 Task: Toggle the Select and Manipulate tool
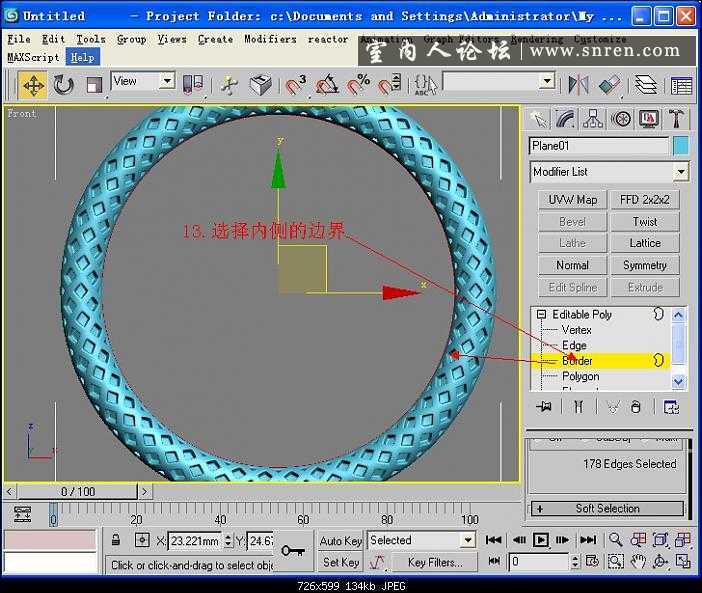[229, 85]
